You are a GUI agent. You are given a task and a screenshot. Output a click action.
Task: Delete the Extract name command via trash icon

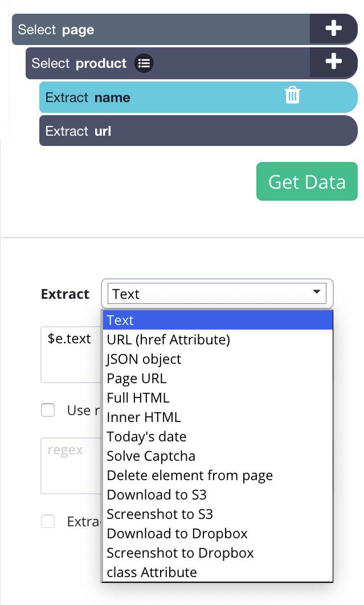pos(292,96)
